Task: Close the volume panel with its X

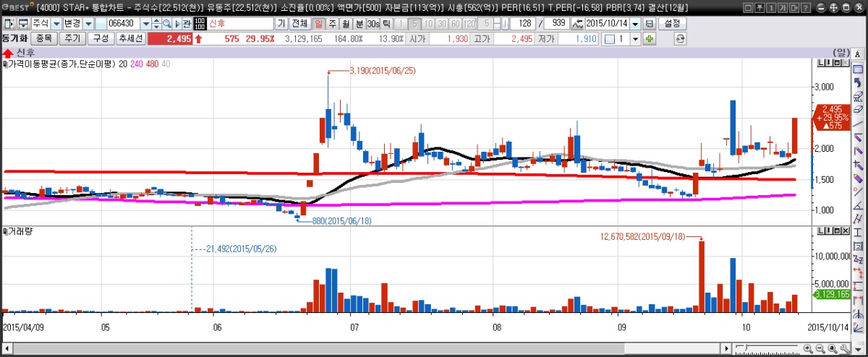Action: click(845, 231)
